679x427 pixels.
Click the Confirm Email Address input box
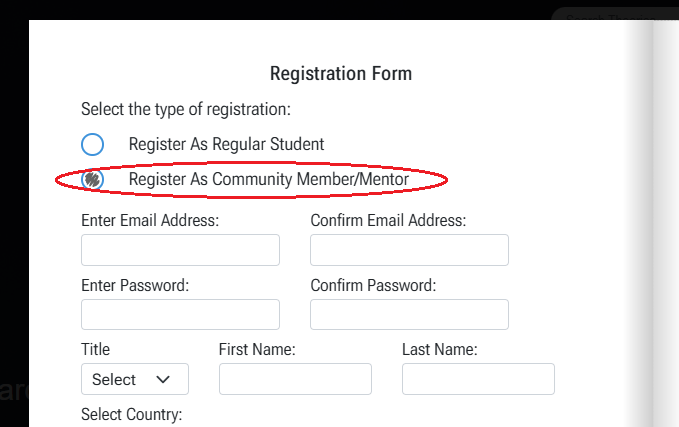(x=409, y=250)
